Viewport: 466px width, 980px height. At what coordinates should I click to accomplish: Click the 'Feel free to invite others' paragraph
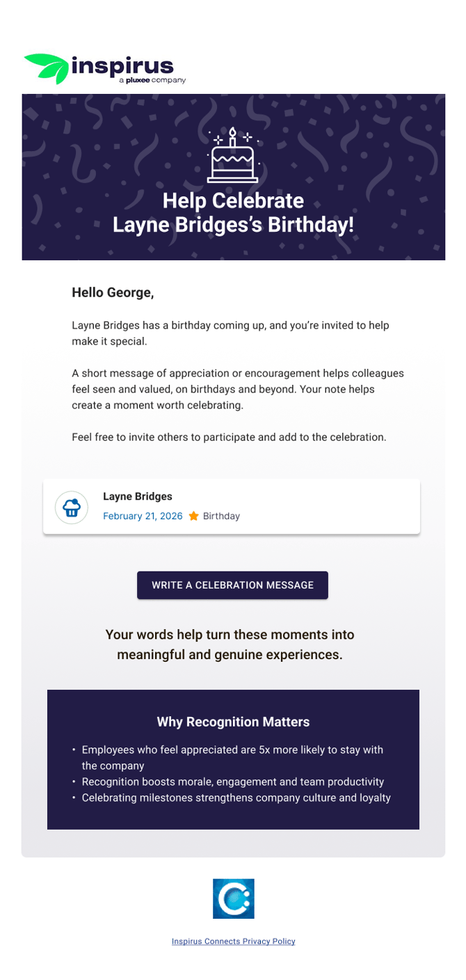[x=229, y=437]
